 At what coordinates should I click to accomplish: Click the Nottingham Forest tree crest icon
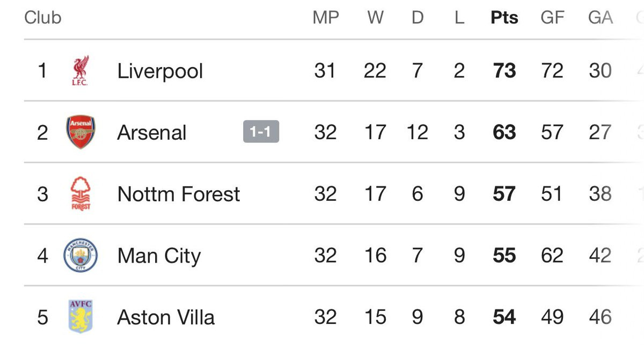(80, 194)
